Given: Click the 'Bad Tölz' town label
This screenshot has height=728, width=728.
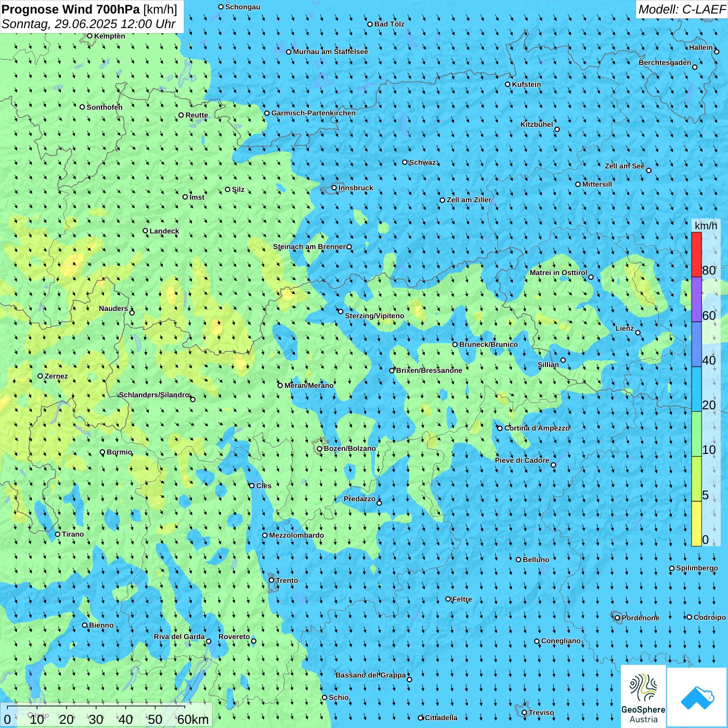Looking at the screenshot, I should pos(389,24).
